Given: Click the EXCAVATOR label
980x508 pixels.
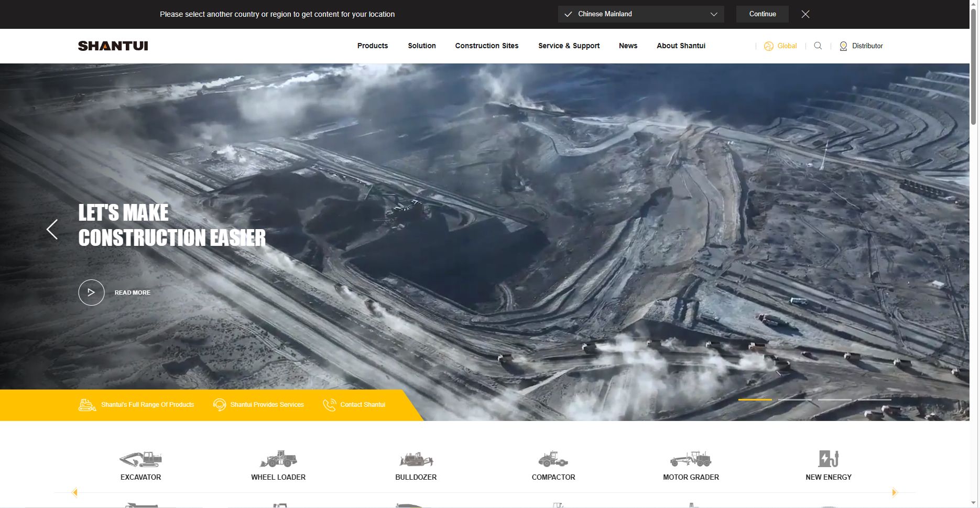Looking at the screenshot, I should (140, 477).
